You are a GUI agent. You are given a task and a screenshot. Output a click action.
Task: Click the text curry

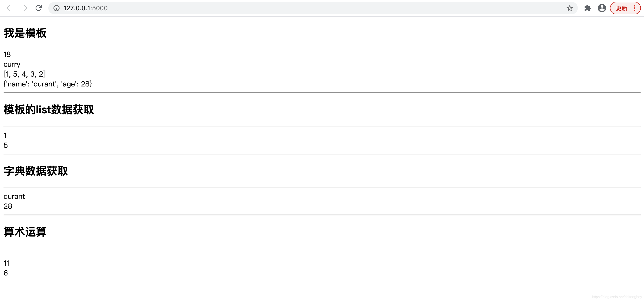pos(12,64)
